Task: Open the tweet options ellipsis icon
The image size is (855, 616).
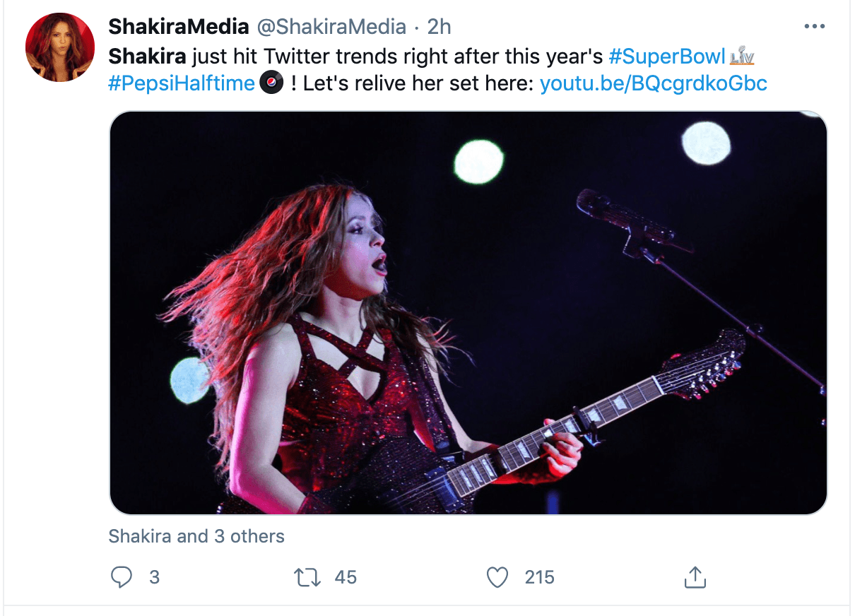Action: click(815, 25)
